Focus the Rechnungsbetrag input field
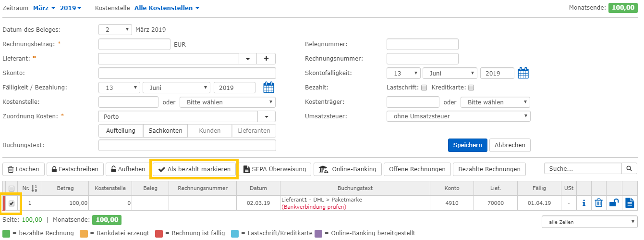 point(134,44)
